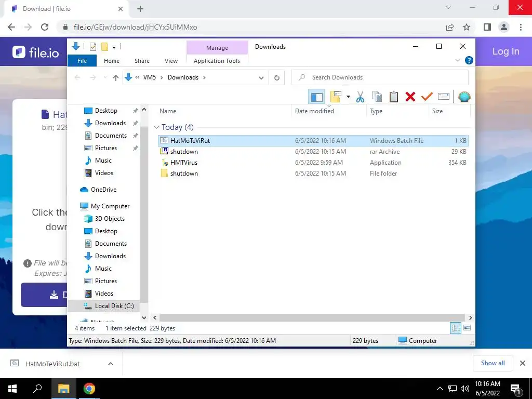Click the Copy toolbar icon
Image resolution: width=532 pixels, height=399 pixels.
[x=377, y=97]
